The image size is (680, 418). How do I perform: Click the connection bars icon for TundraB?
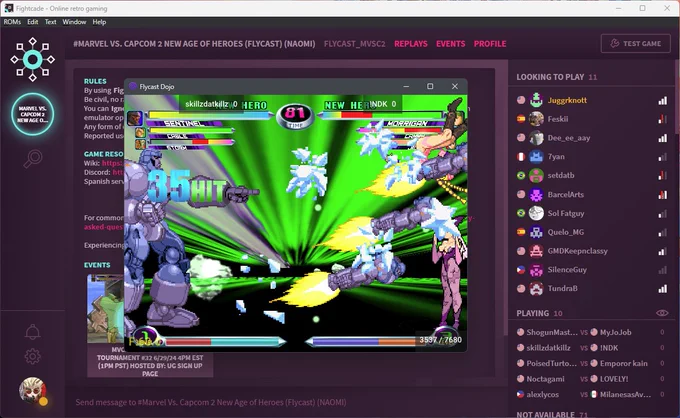point(663,288)
